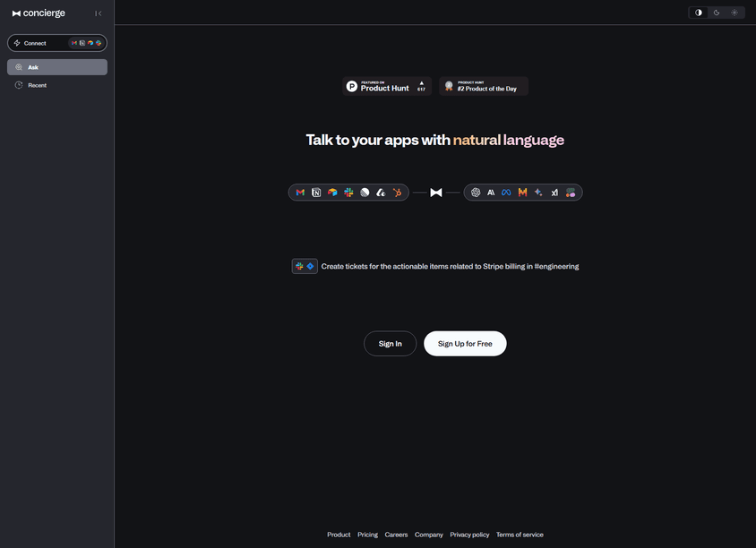Click the Slack icon inside the Connect button
756x548 pixels.
[x=99, y=43]
